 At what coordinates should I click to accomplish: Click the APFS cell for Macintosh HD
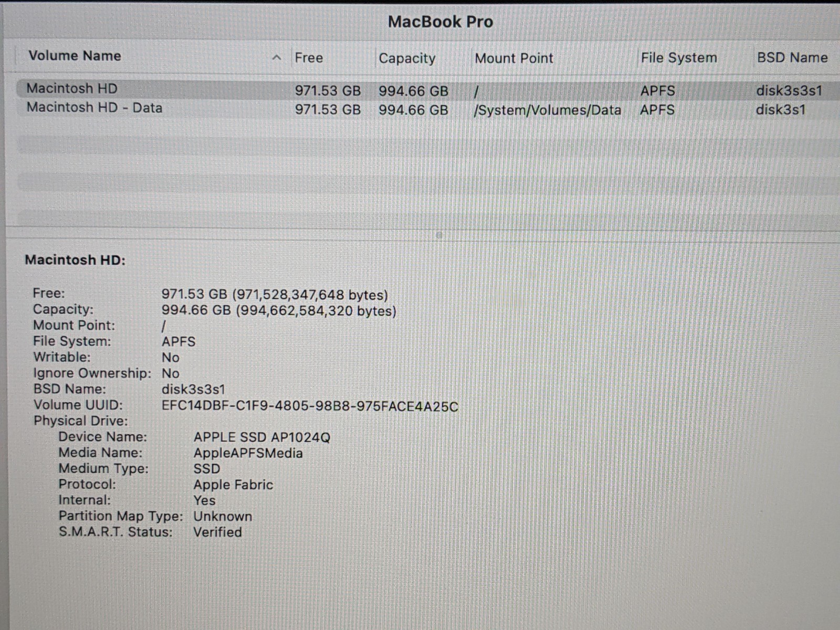657,91
